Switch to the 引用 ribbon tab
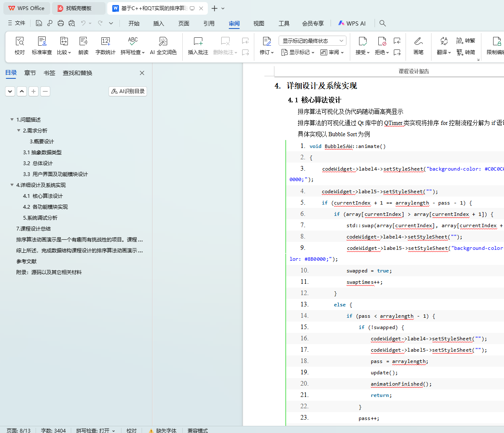504x433 pixels. [x=209, y=23]
